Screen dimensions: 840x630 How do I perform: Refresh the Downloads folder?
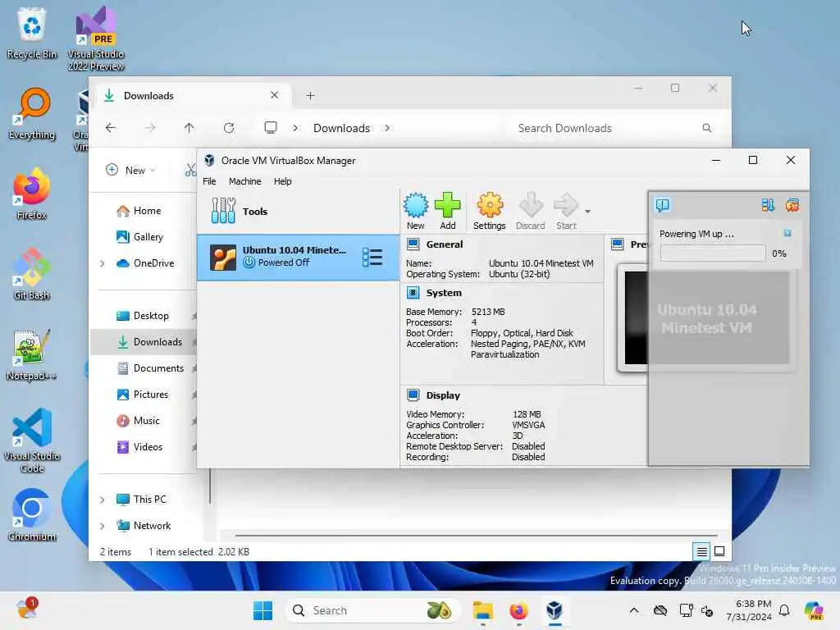(229, 128)
